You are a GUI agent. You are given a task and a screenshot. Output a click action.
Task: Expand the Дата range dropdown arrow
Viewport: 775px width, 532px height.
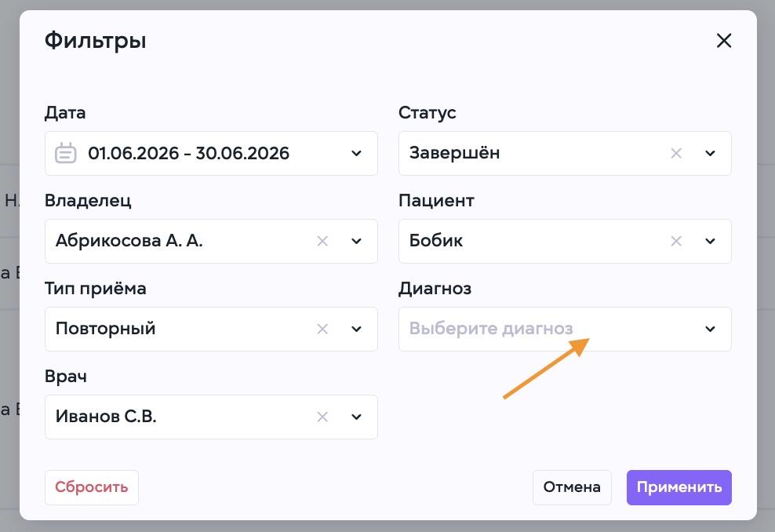[x=356, y=153]
